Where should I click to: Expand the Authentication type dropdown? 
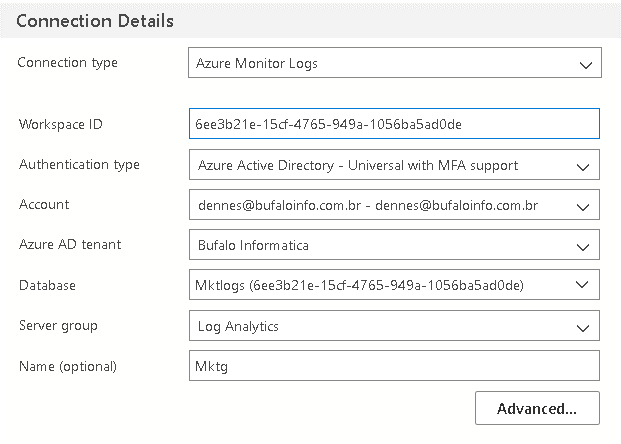pyautogui.click(x=394, y=164)
